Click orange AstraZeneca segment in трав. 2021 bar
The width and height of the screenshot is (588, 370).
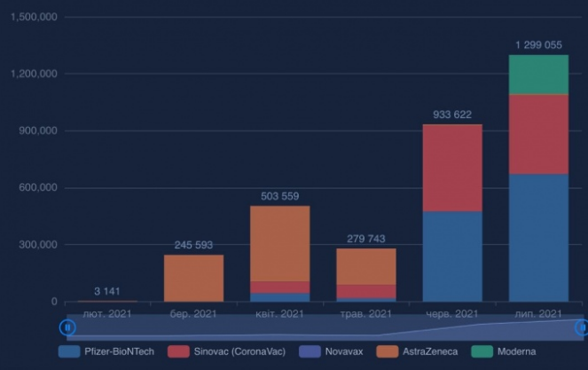(x=365, y=266)
